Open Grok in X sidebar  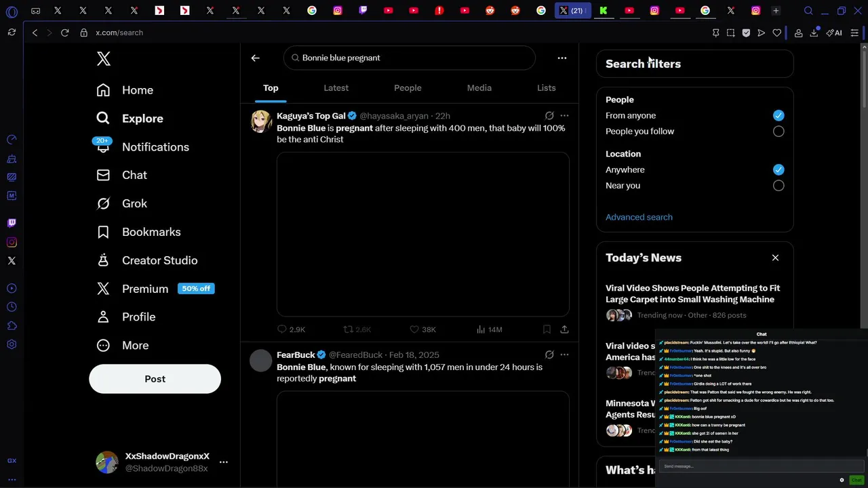[122, 203]
